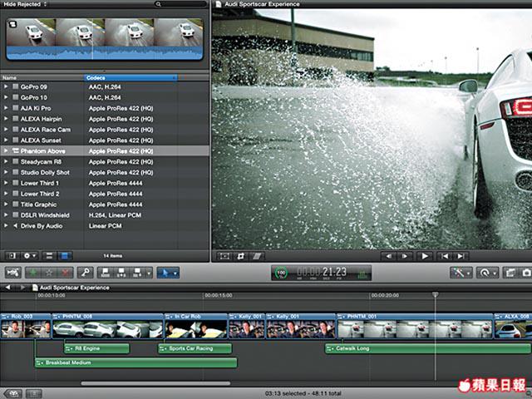Jump to next edit point
Screen dimensions: 532x399
[x=461, y=256]
